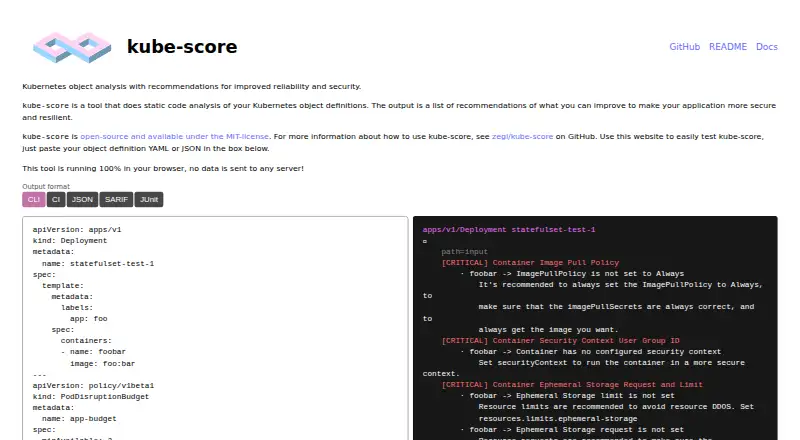The image size is (800, 440).
Task: Click 'apiVersion: apps/v1' first editor line
Action: click(77, 230)
